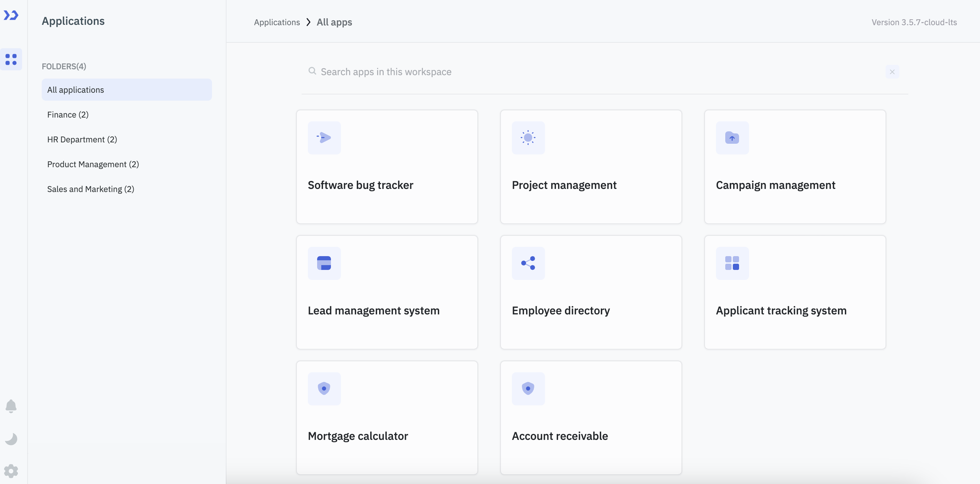Viewport: 980px width, 484px height.
Task: Click the Lead management system wallet icon
Action: (x=324, y=263)
